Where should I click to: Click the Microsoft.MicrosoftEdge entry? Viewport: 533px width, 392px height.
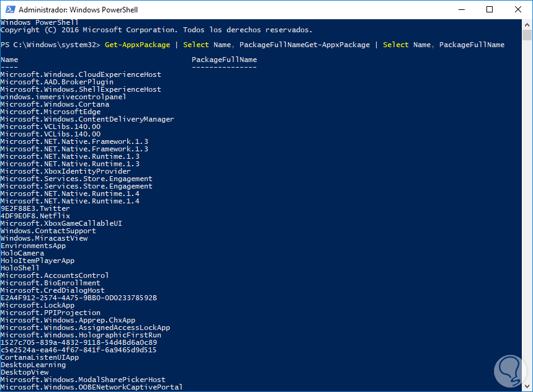(46, 112)
